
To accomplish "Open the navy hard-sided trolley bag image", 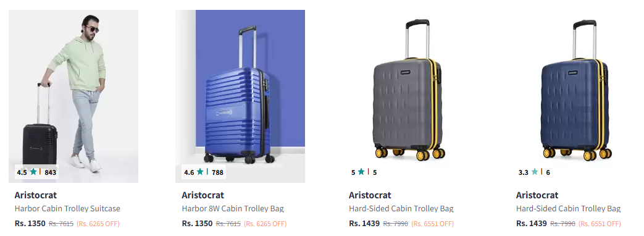I will click(575, 96).
